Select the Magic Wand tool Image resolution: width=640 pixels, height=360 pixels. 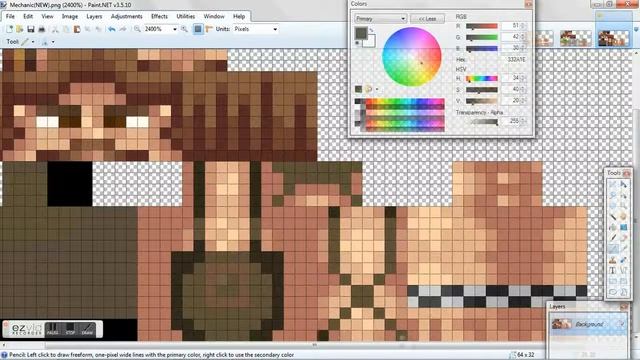pos(612,216)
